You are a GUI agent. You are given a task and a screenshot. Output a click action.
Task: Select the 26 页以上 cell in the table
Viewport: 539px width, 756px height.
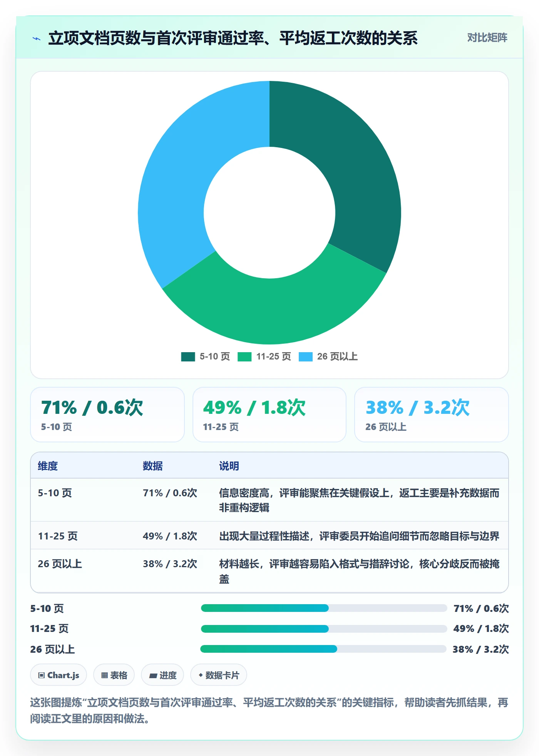tap(60, 564)
